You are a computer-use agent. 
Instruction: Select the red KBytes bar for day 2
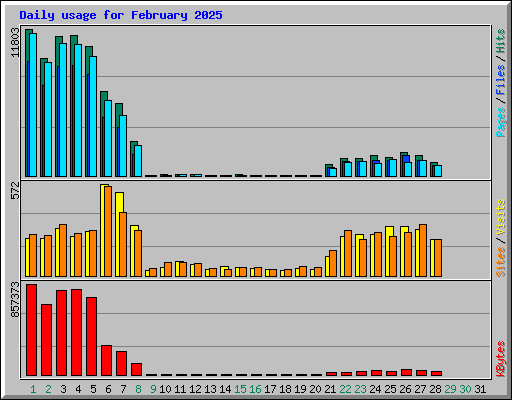(x=46, y=340)
